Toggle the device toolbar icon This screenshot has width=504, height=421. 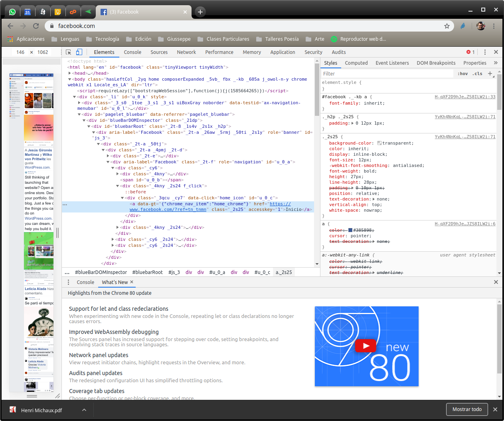pos(79,52)
